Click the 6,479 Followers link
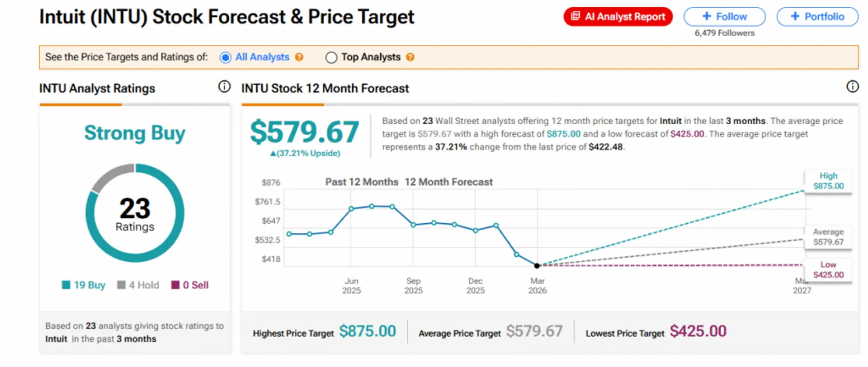The height and width of the screenshot is (367, 868). point(724,33)
